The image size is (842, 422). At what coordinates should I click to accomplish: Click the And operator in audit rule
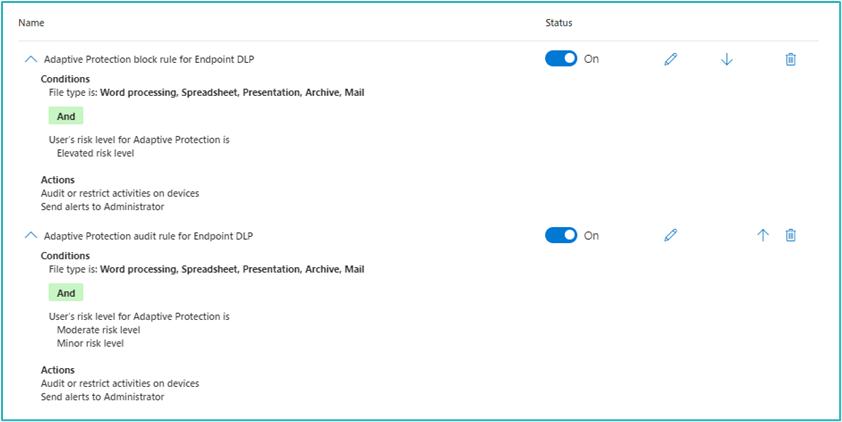click(66, 293)
